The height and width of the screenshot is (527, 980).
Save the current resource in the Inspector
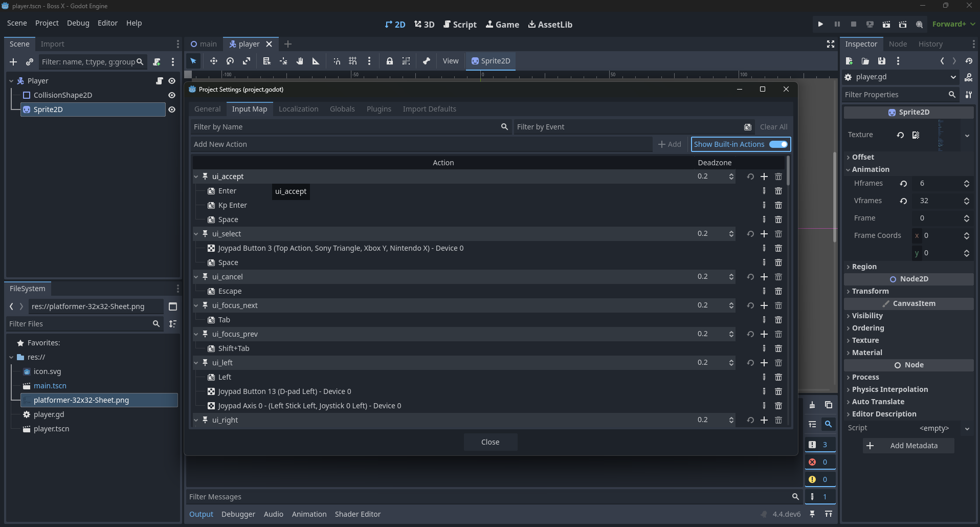(881, 61)
